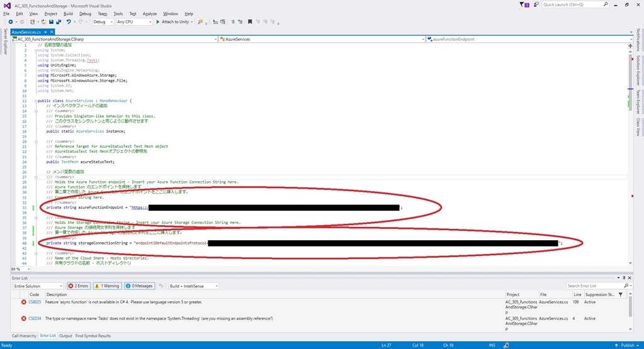Viewport: 644px width, 349px height.
Task: Click the error icon for CS8025 row
Action: pos(23,302)
